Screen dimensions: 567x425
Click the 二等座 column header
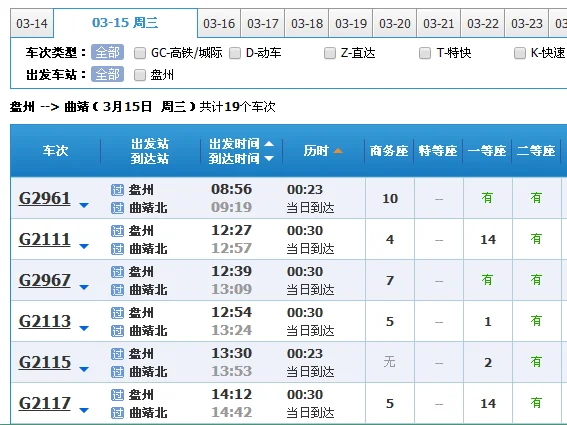(536, 151)
